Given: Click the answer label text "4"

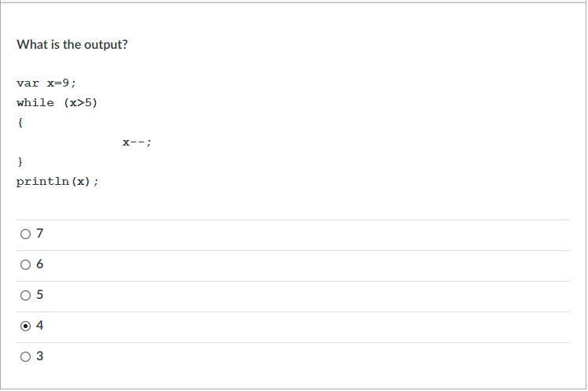Looking at the screenshot, I should [40, 326].
